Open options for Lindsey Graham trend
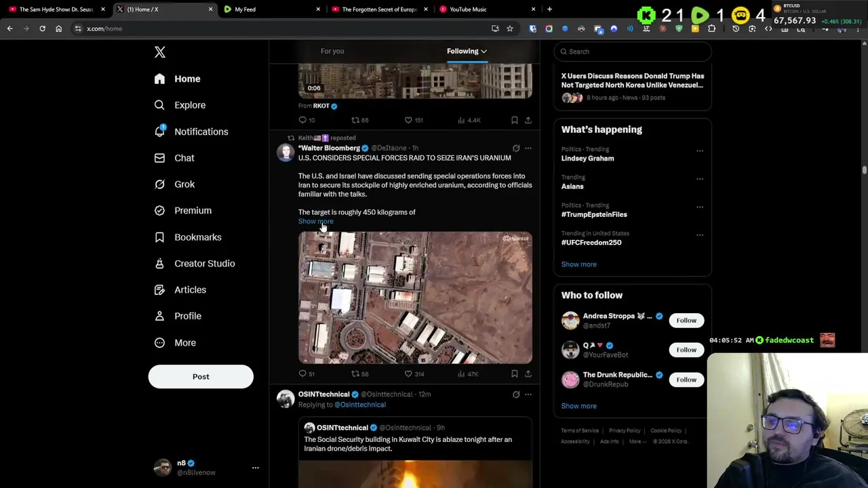Image resolution: width=868 pixels, height=488 pixels. coord(700,151)
